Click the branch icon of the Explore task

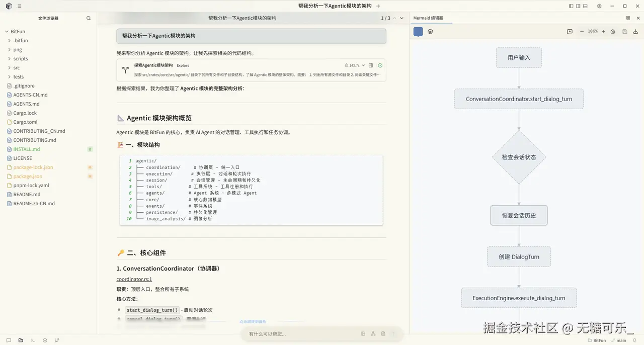[x=125, y=70]
